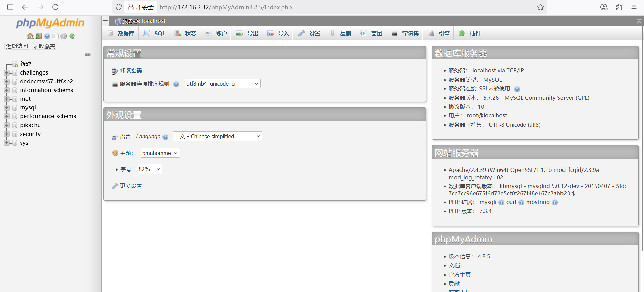Screen dimensions: 644x292
Task: Click the link with main panel chain icon
Action: coord(88,54)
